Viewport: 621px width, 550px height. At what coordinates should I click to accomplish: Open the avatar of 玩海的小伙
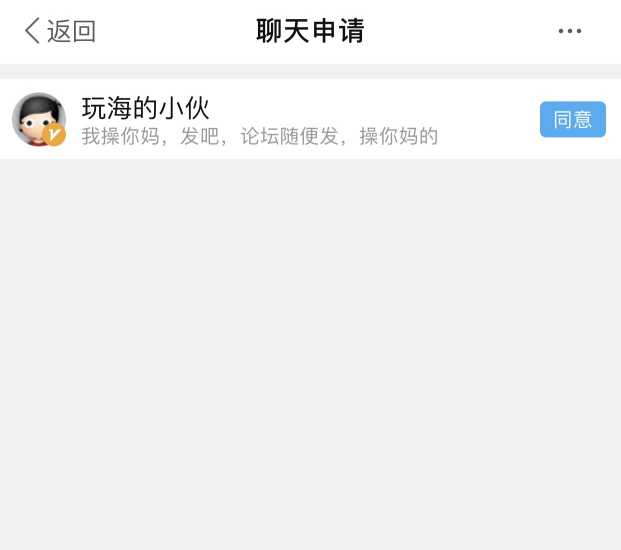[x=39, y=119]
